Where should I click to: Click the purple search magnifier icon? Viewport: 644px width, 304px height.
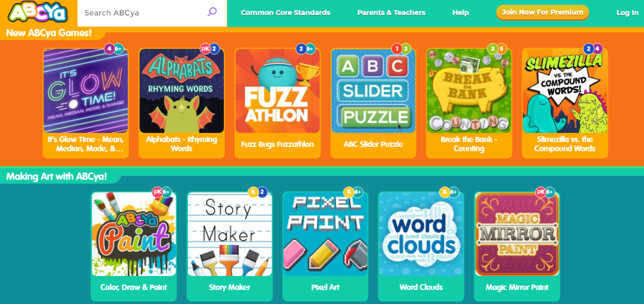(x=212, y=12)
